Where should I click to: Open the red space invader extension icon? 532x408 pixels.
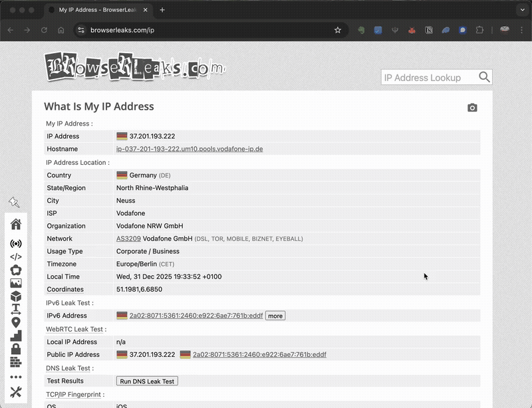[412, 30]
